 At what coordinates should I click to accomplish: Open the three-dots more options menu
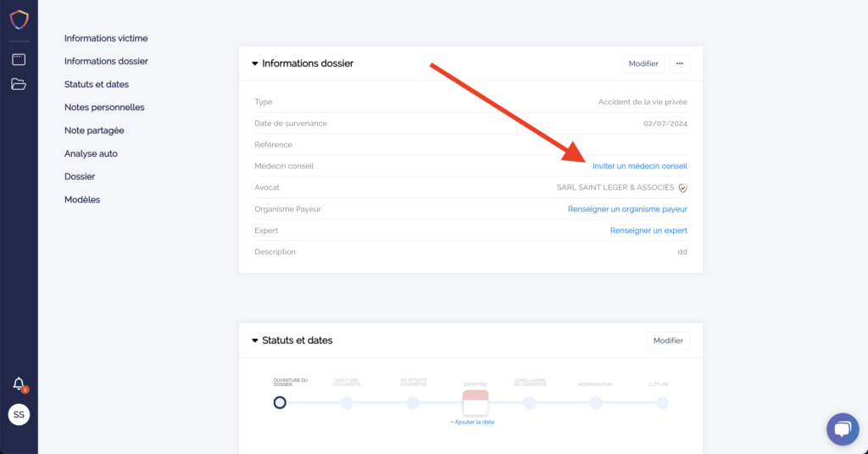pos(679,64)
